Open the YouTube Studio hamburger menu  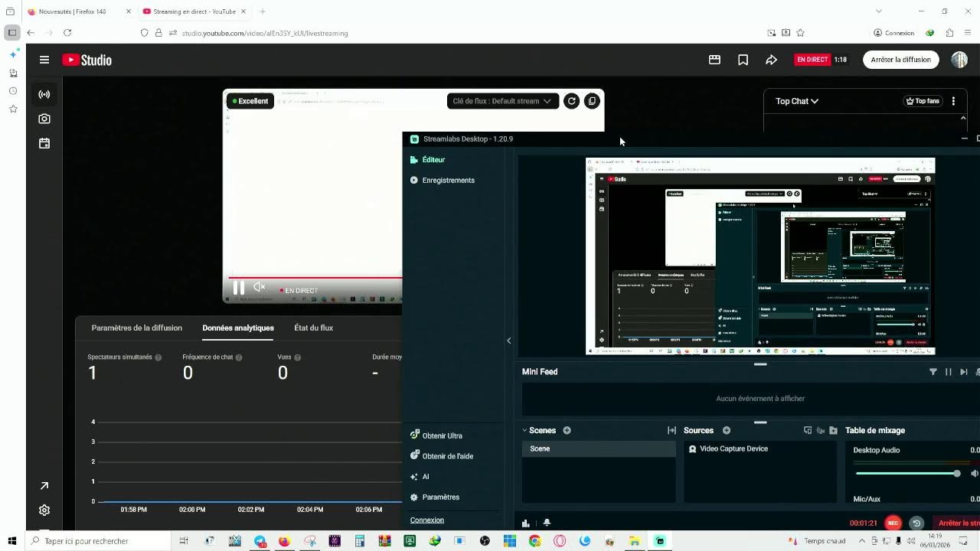[44, 60]
